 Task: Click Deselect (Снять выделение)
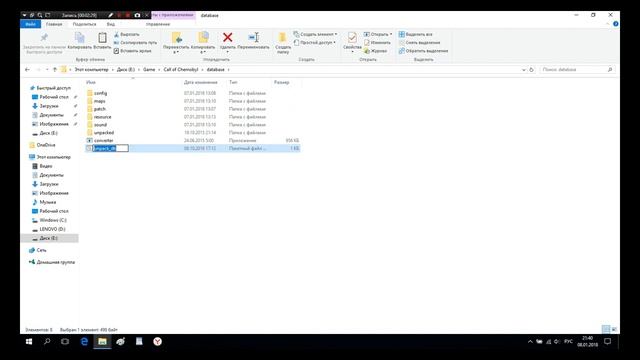click(x=420, y=42)
